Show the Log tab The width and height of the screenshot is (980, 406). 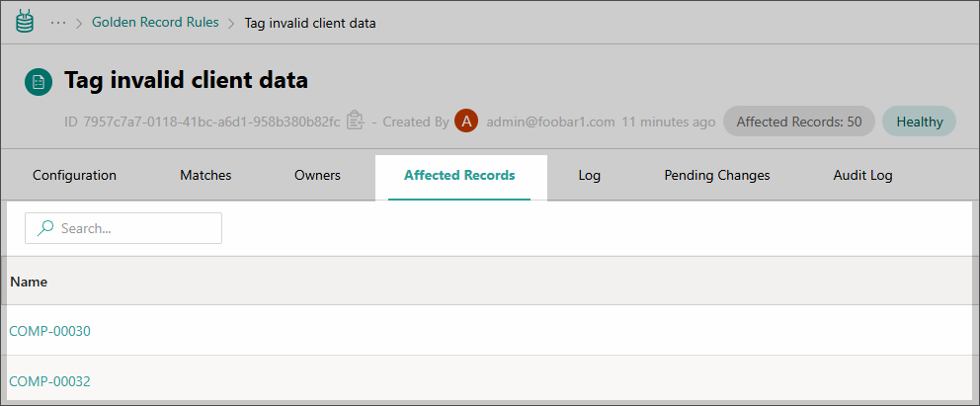pyautogui.click(x=590, y=176)
